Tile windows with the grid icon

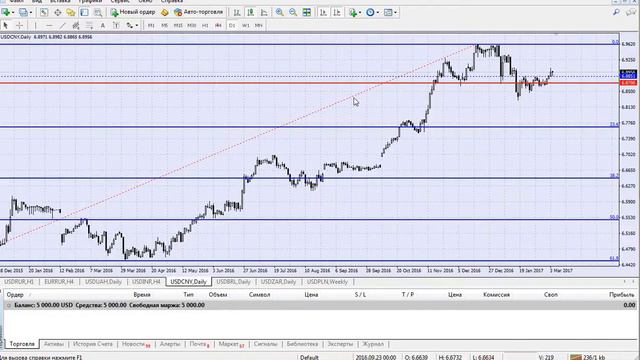tap(307, 12)
